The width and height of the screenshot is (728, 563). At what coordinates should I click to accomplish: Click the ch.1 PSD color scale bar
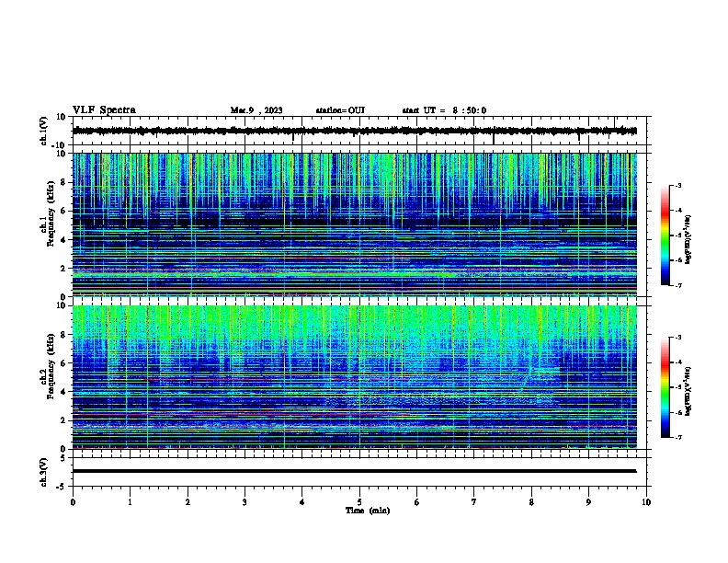point(665,236)
